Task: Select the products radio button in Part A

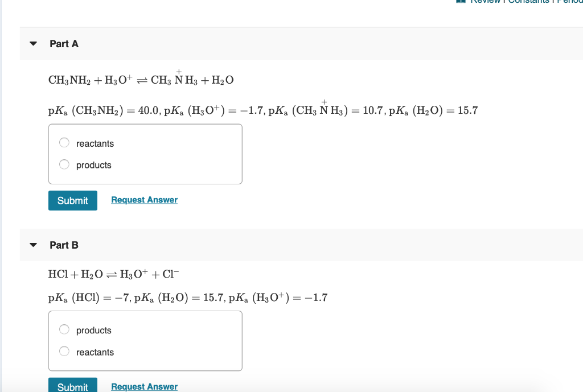Action: click(x=64, y=164)
